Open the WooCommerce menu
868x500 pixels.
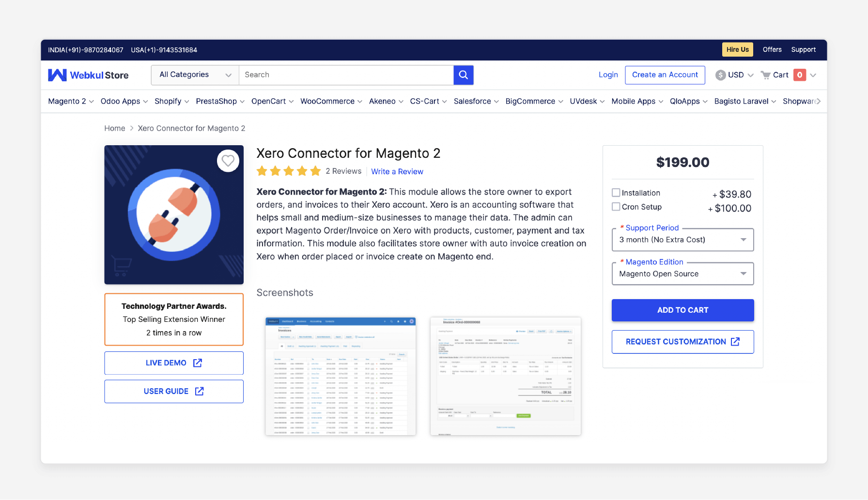(331, 101)
